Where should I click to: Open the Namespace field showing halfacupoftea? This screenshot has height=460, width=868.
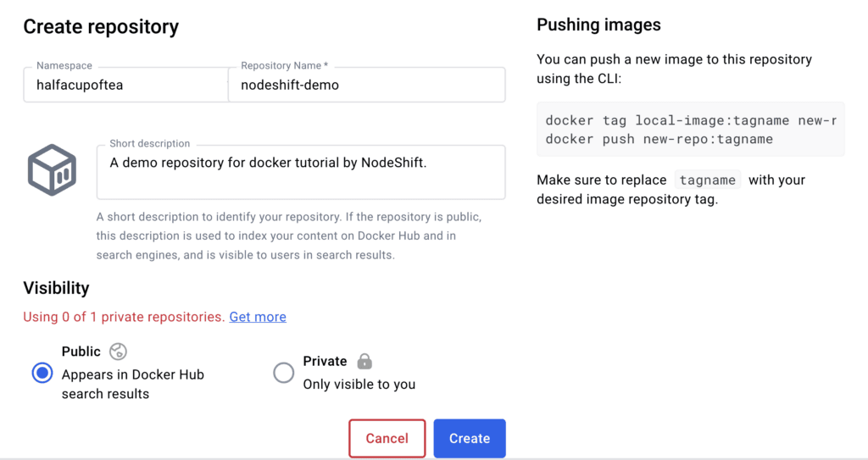click(x=125, y=85)
